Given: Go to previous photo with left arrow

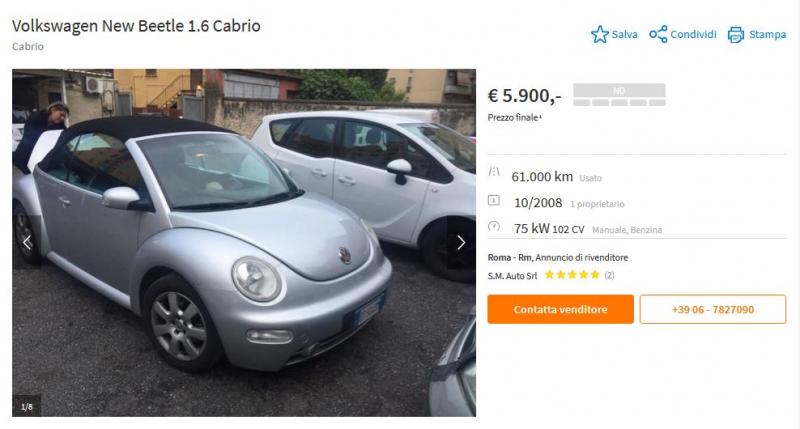Looking at the screenshot, I should point(27,242).
